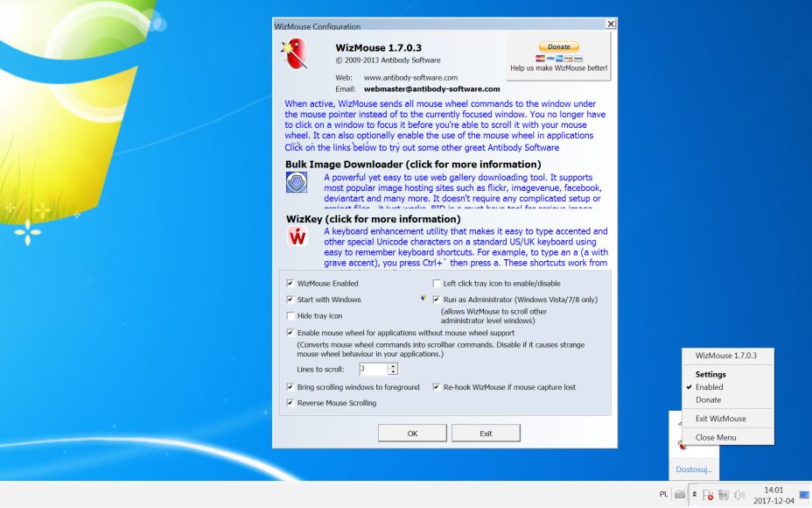Enable Hide tray icon option
Image resolution: width=812 pixels, height=508 pixels.
(x=290, y=315)
